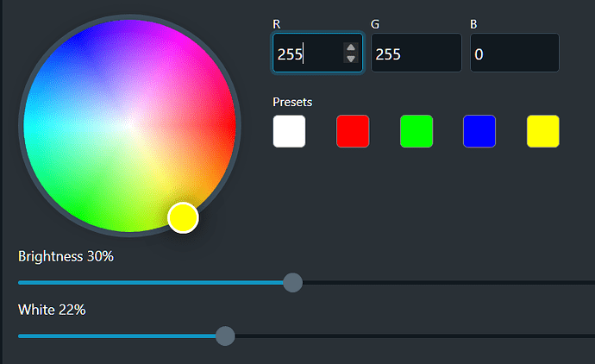Click the yellow marker on color wheel
The height and width of the screenshot is (364, 595).
coord(183,217)
